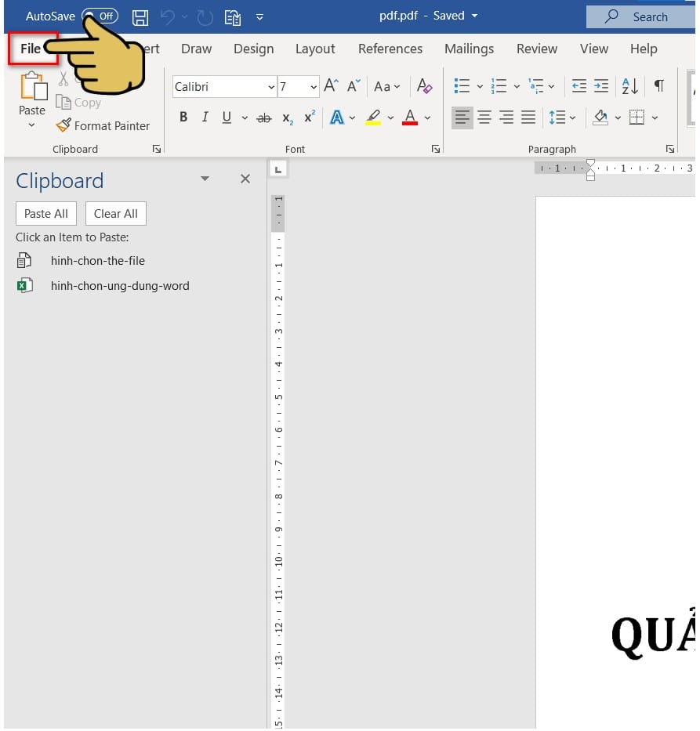This screenshot has height=731, width=700.
Task: Open the View tab
Action: [x=594, y=49]
